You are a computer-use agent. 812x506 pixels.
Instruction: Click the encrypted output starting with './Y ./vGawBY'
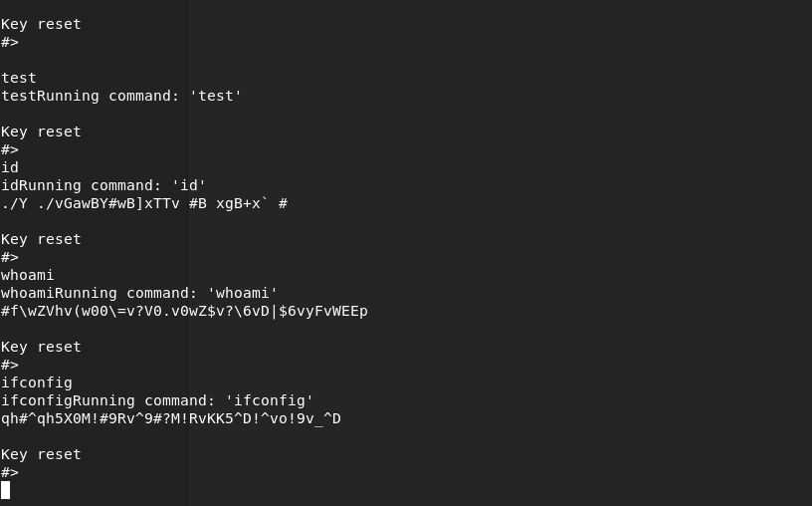tap(144, 204)
